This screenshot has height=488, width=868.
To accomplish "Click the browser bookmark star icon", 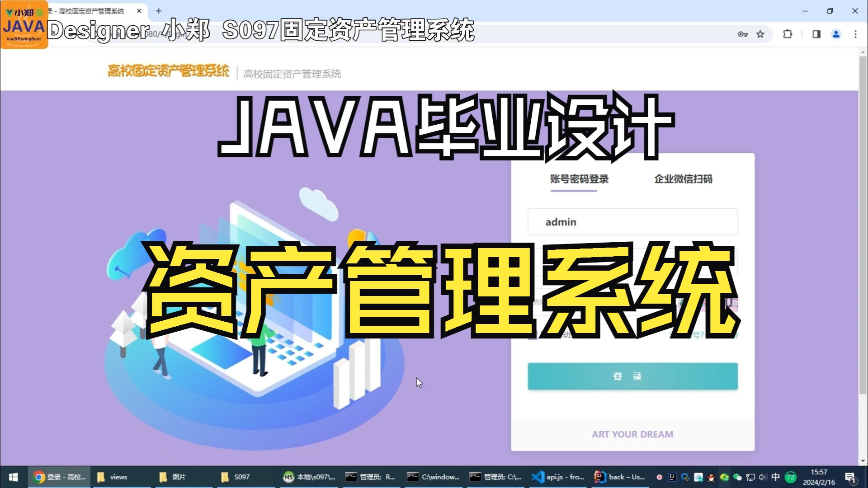I will 761,34.
